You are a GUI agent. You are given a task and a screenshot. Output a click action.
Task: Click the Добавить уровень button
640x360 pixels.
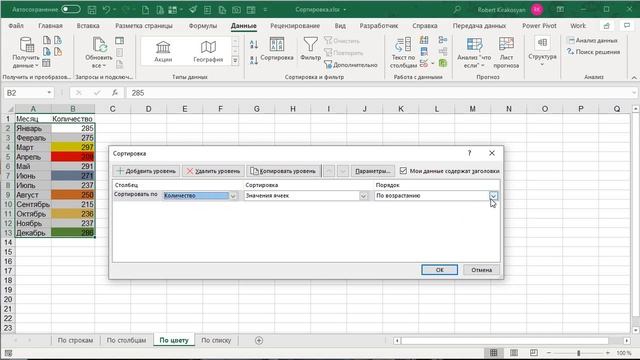coord(146,171)
